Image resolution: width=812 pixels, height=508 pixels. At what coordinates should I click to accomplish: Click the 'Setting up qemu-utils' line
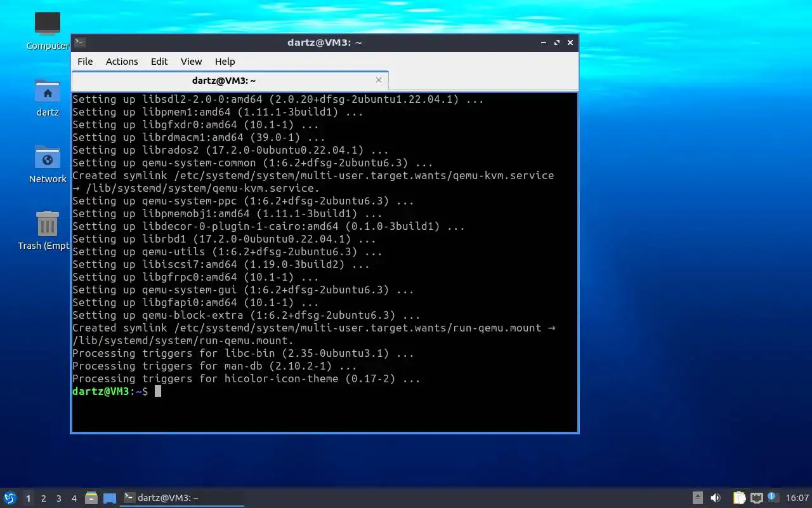(x=227, y=252)
